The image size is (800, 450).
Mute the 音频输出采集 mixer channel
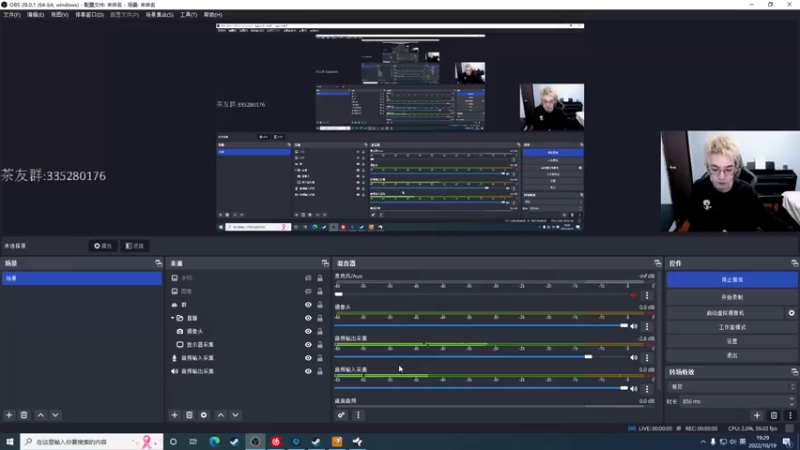[x=634, y=357]
